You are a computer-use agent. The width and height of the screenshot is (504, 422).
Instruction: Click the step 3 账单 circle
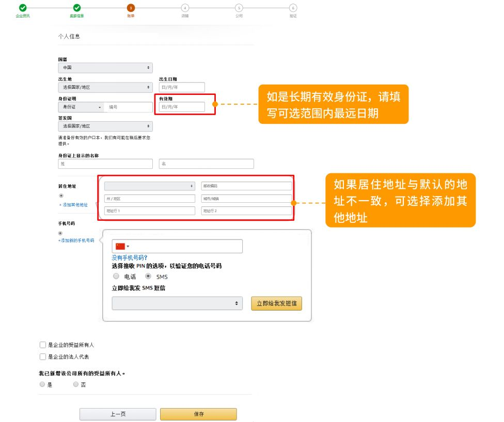coord(131,8)
